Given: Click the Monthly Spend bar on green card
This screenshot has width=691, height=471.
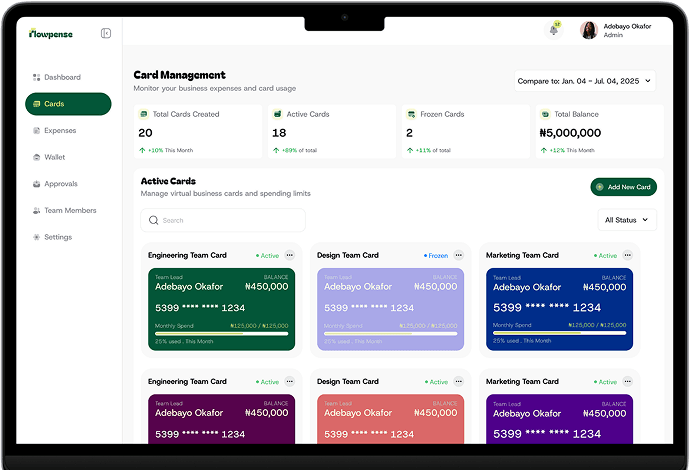Looking at the screenshot, I should pyautogui.click(x=222, y=333).
